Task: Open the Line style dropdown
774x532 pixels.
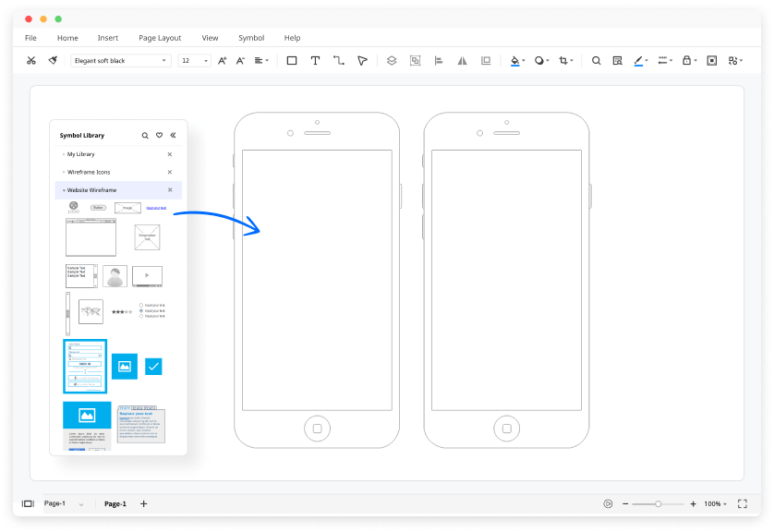Action: 665,60
